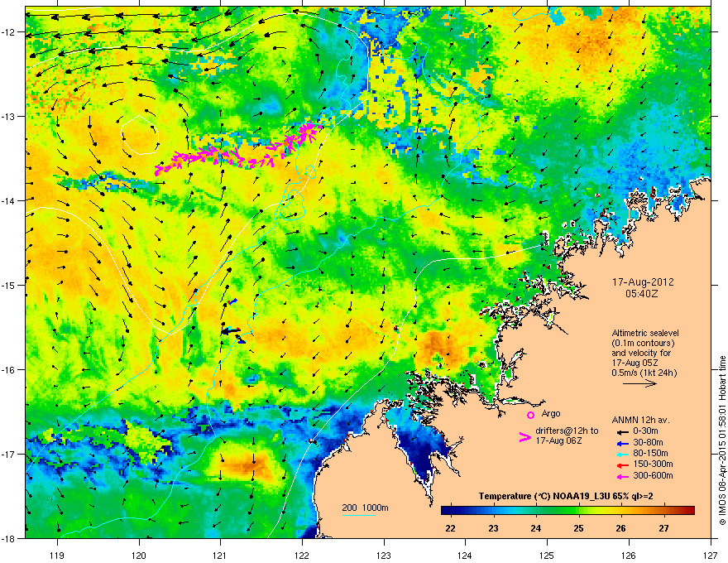Click the '-14' latitude axis label
Screen dimensions: 728x563
tap(8, 200)
